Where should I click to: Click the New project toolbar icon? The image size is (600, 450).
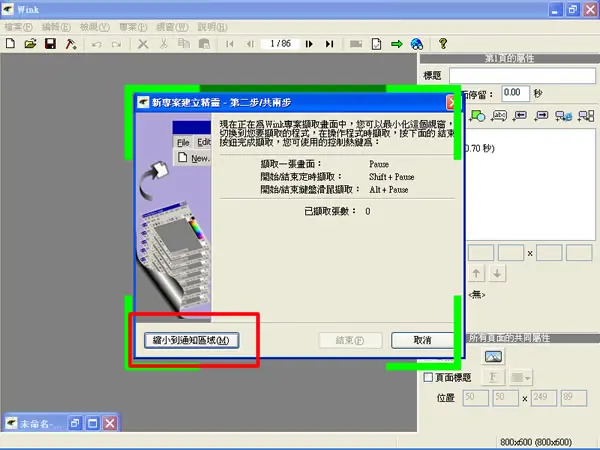[10, 44]
